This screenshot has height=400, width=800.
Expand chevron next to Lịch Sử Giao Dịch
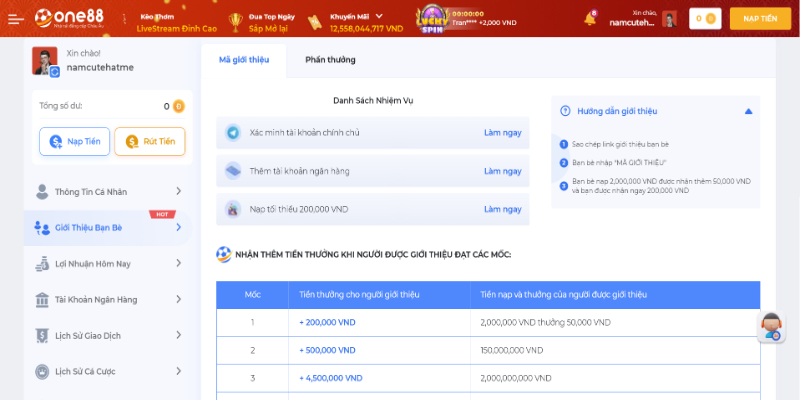point(179,335)
